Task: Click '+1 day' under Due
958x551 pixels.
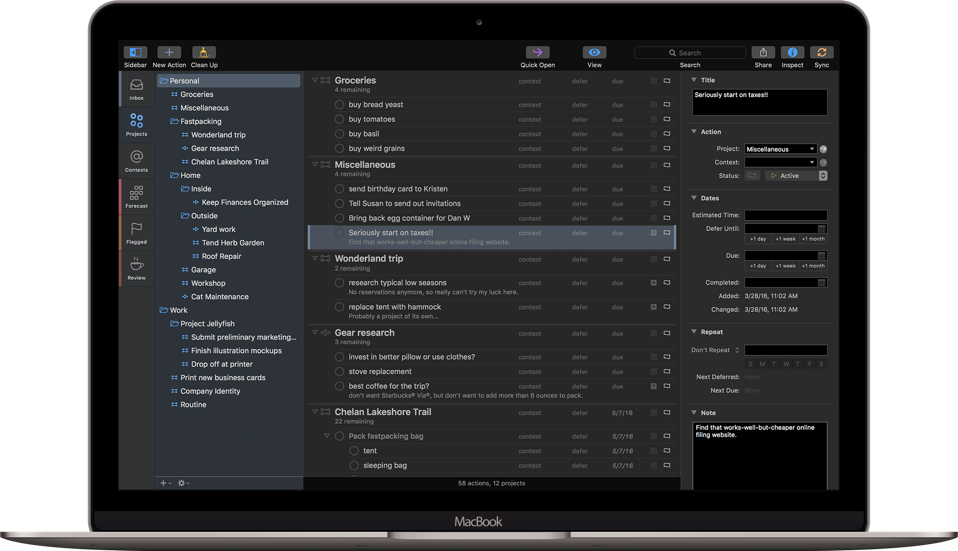Action: [758, 266]
